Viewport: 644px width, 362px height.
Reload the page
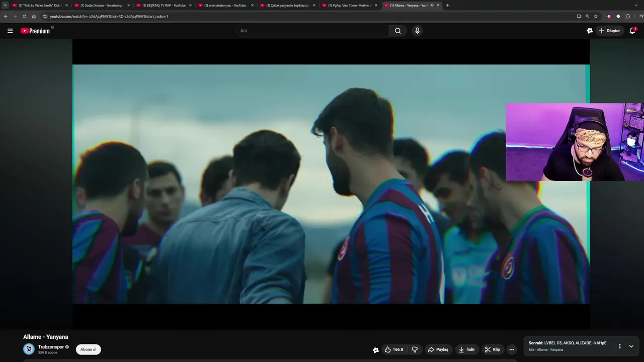tap(24, 16)
